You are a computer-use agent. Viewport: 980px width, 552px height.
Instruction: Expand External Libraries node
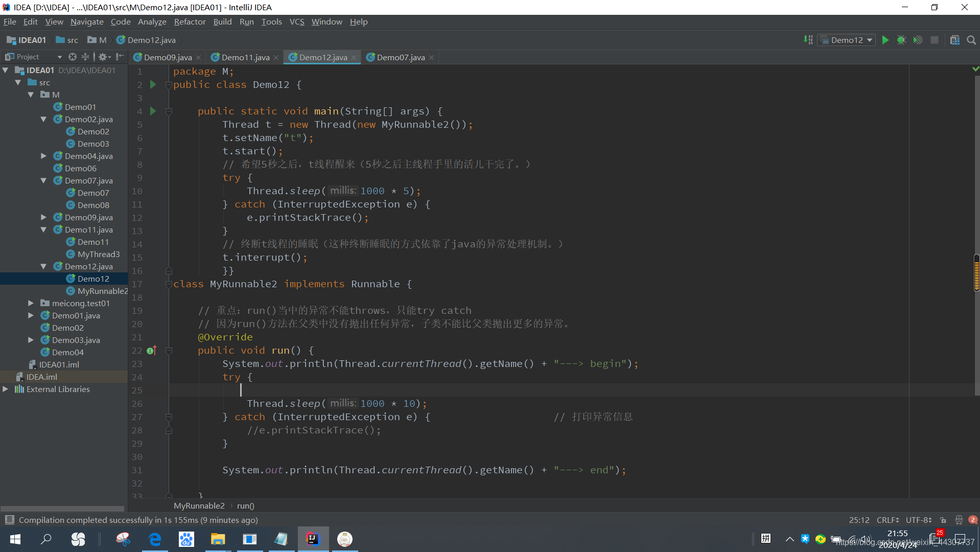coord(6,389)
